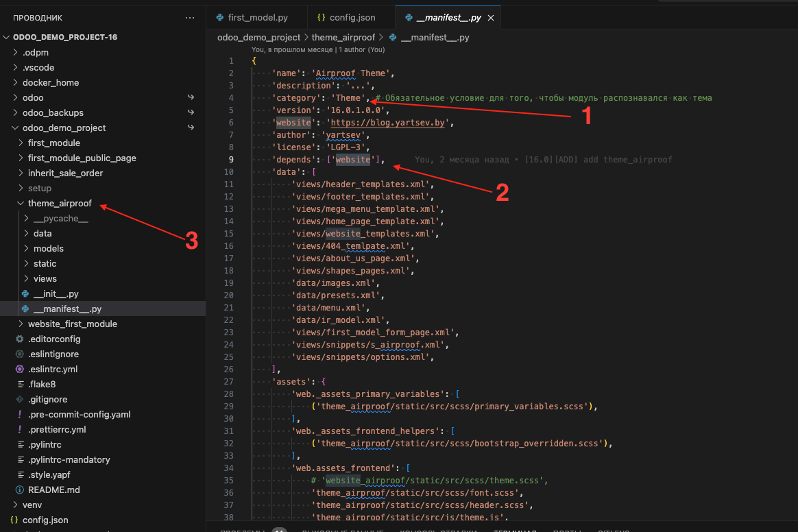Click the gear icon of .editorconfig
Image resolution: width=798 pixels, height=532 pixels.
(20, 339)
